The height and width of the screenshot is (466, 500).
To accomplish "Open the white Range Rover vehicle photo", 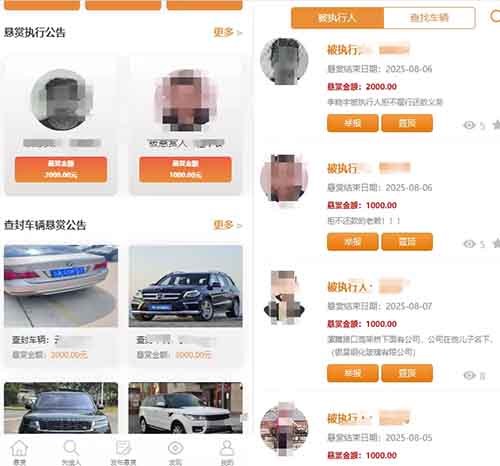I will click(x=185, y=408).
